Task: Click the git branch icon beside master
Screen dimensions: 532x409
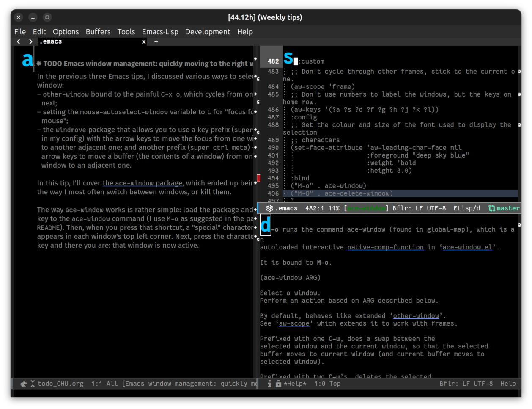Action: [492, 208]
